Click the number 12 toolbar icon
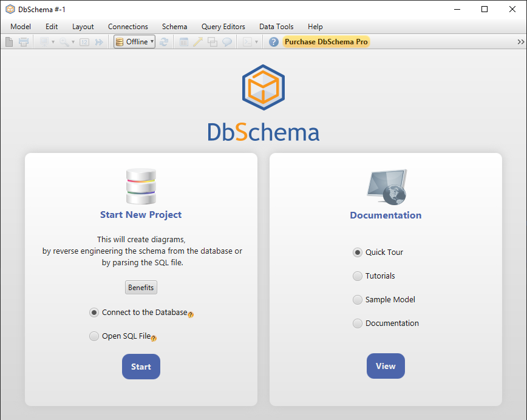 coord(84,42)
